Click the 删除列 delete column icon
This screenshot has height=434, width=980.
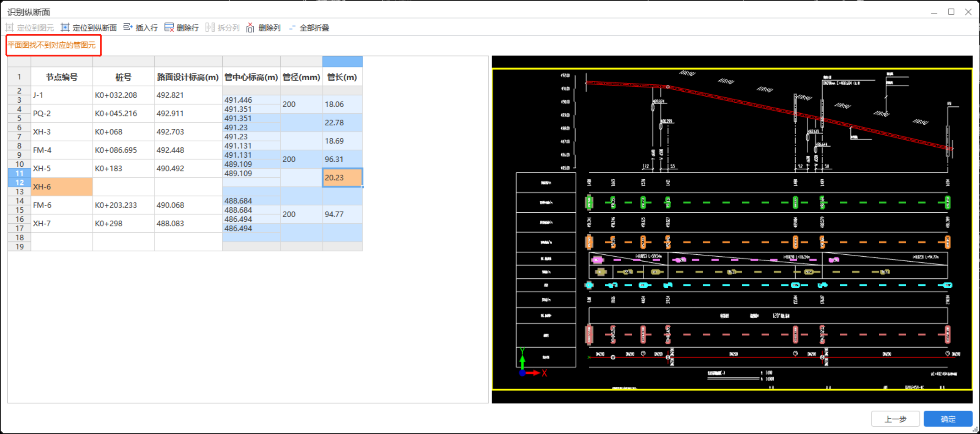pos(250,28)
